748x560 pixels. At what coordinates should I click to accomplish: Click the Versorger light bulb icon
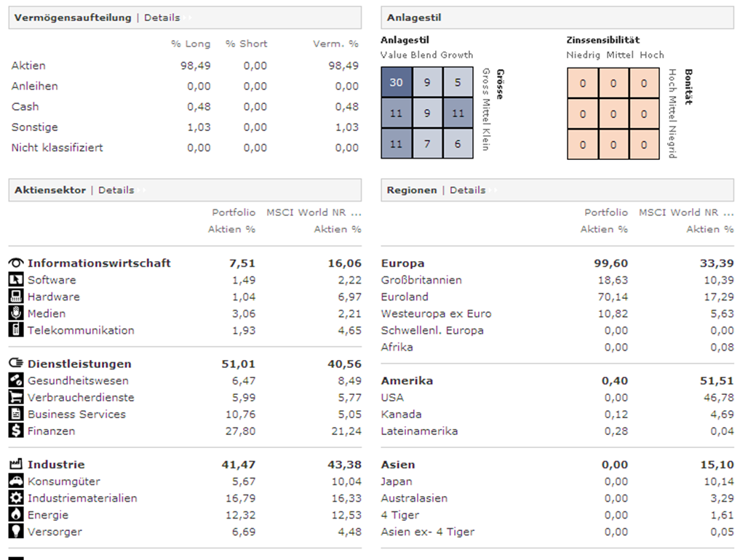16,532
